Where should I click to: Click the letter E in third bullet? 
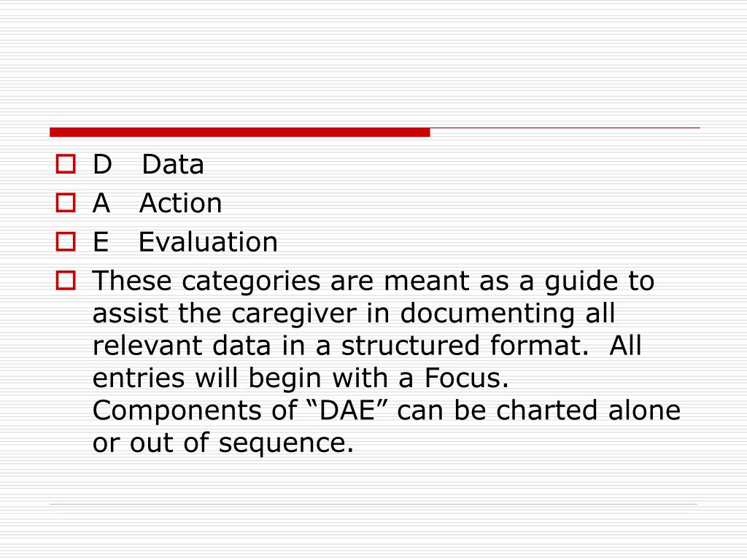click(x=101, y=242)
